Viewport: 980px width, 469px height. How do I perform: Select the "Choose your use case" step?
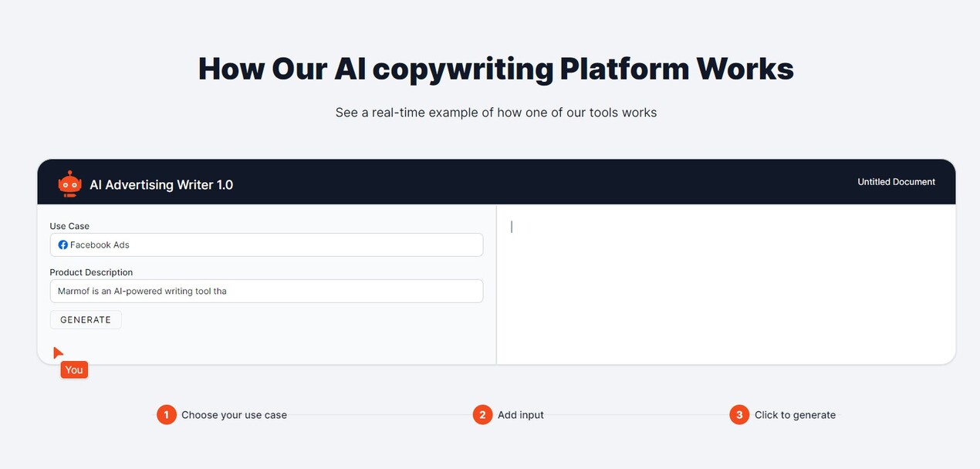234,415
